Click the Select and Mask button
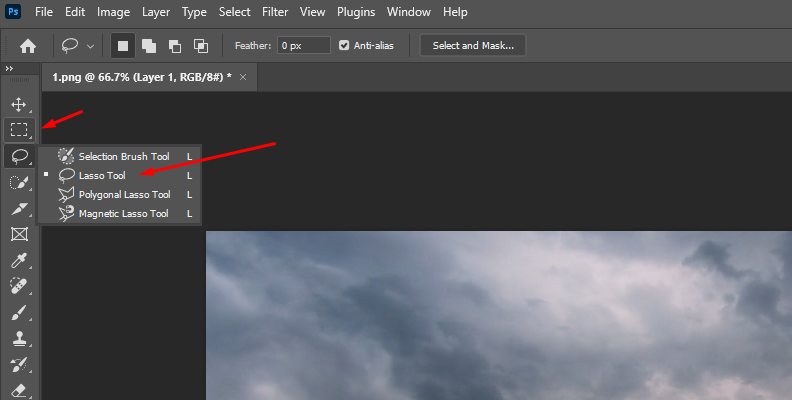 tap(473, 46)
